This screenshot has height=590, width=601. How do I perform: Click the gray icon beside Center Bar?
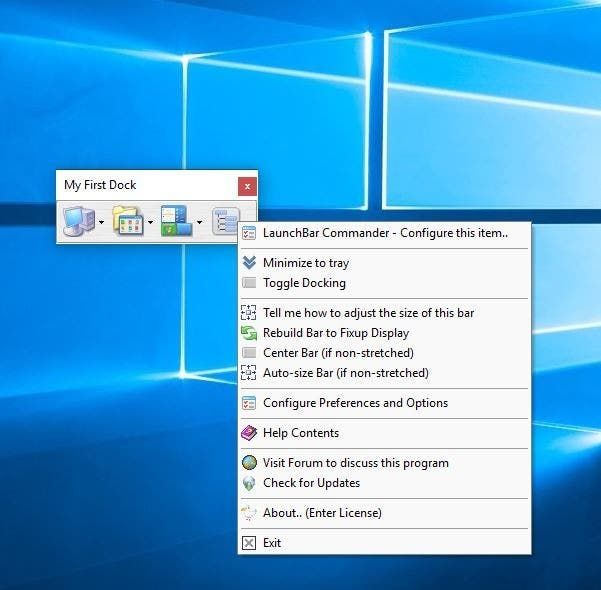point(249,353)
